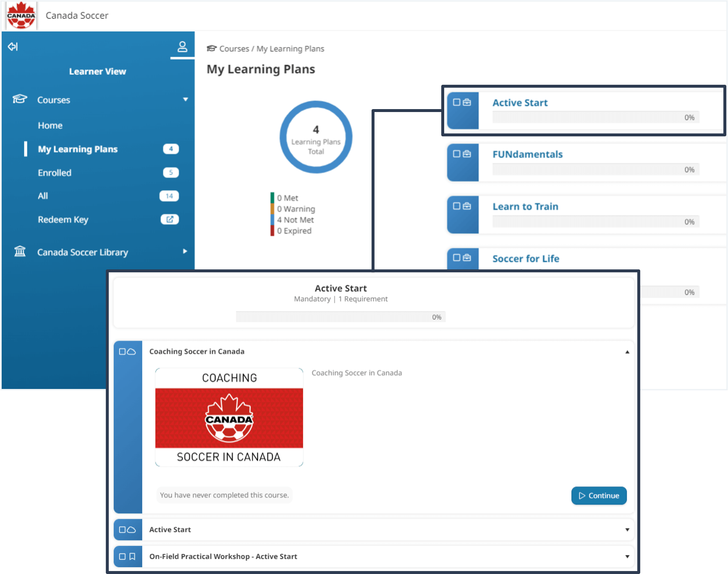Open the Learn to Train learning plan link
The image size is (728, 574).
point(525,206)
